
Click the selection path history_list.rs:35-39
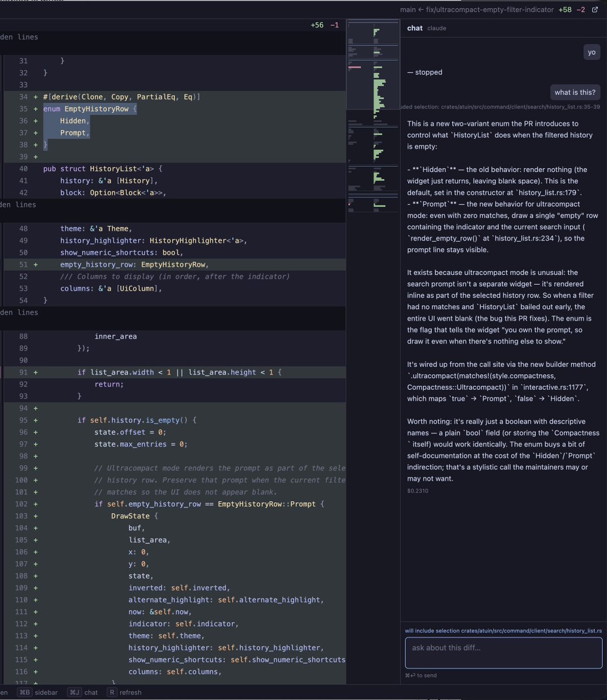tap(500, 107)
